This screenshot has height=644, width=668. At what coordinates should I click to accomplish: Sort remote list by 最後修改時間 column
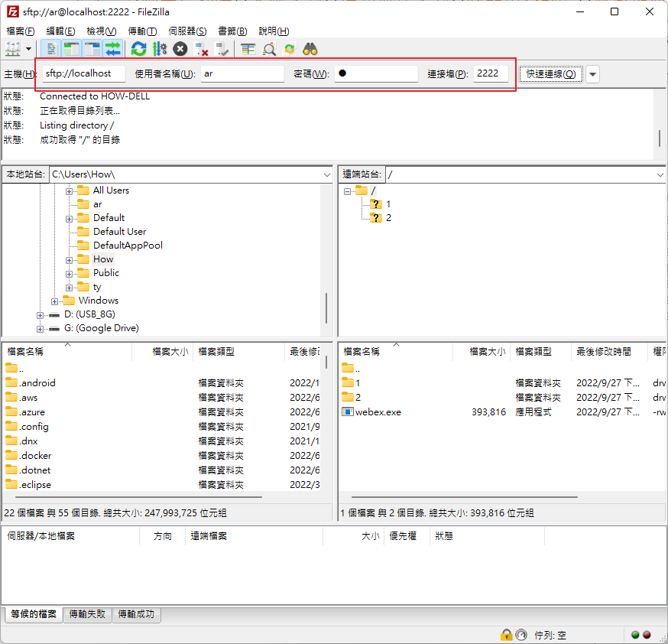(609, 352)
